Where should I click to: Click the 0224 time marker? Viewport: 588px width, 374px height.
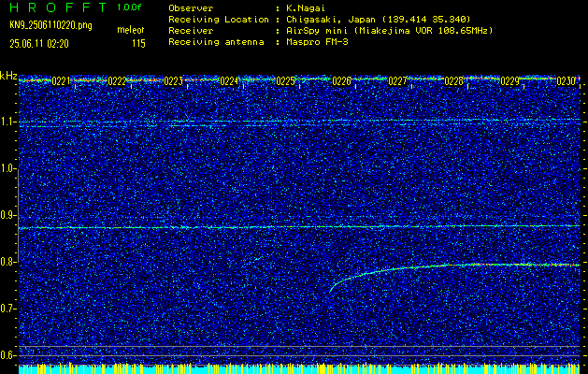point(229,81)
